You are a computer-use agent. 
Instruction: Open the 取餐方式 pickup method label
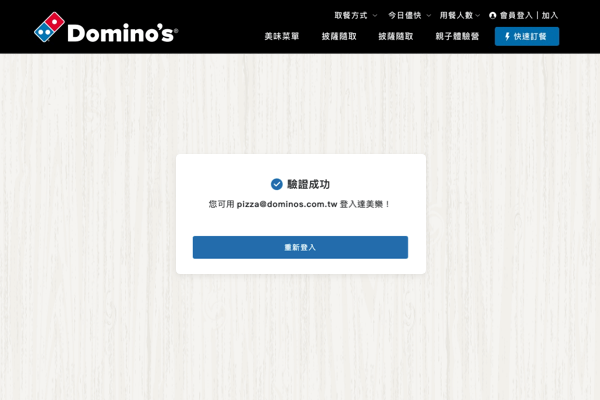(351, 15)
